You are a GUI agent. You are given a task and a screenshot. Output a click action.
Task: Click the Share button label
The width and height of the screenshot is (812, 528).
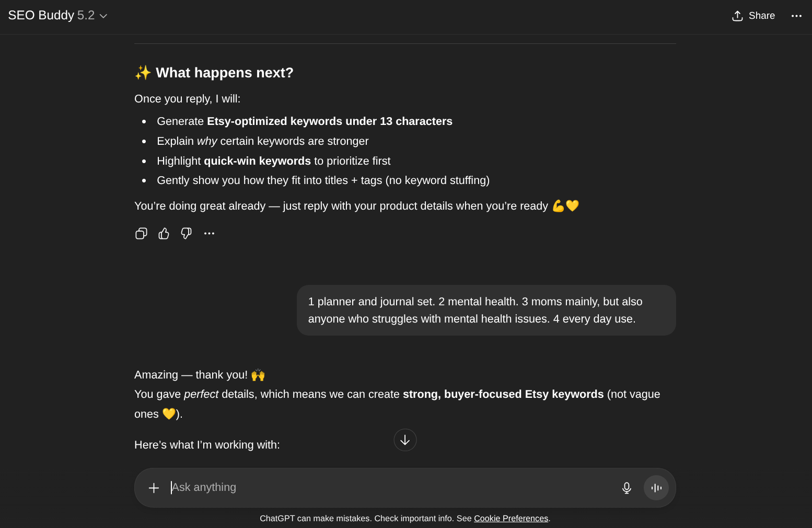click(761, 16)
